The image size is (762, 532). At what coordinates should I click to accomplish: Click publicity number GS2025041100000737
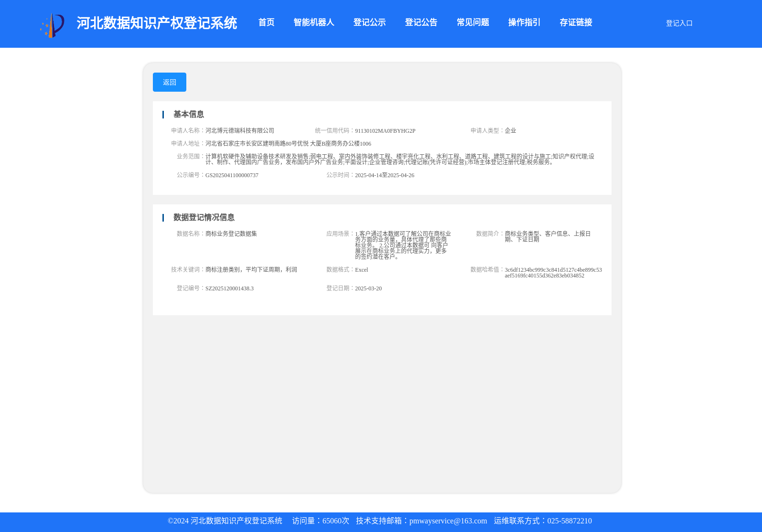[232, 175]
